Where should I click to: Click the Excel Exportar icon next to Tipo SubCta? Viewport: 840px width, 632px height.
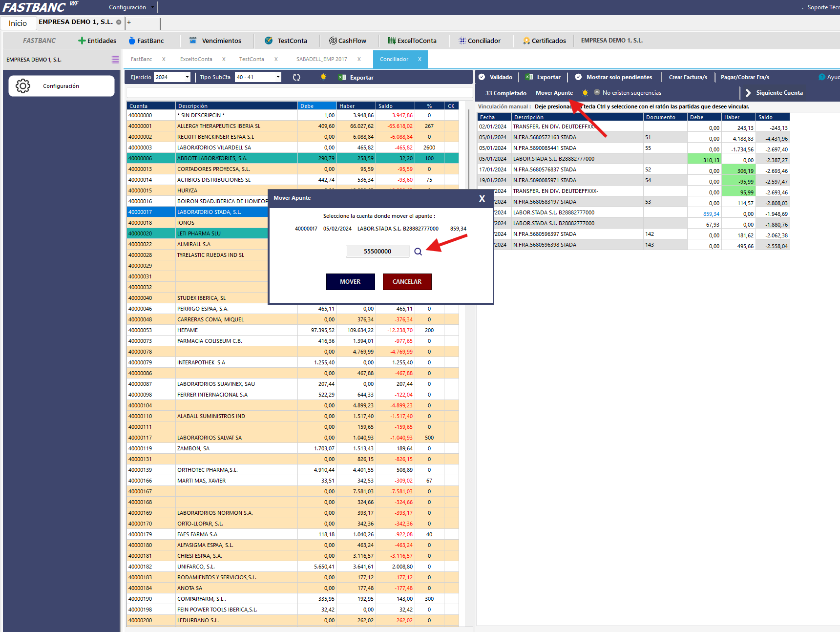click(342, 77)
